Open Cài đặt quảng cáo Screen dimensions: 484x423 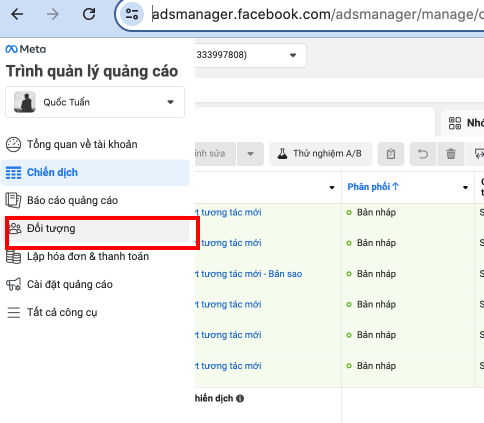[x=95, y=284]
